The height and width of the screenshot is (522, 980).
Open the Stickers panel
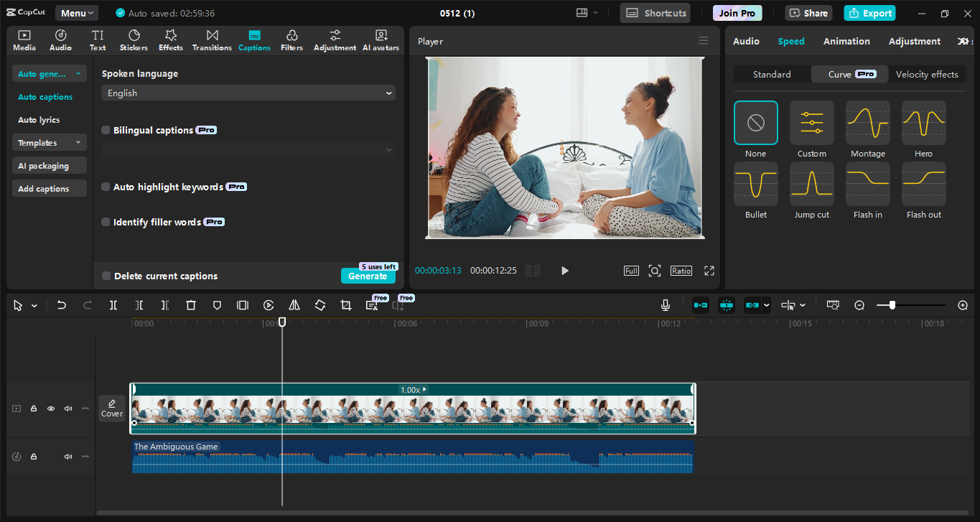click(134, 39)
